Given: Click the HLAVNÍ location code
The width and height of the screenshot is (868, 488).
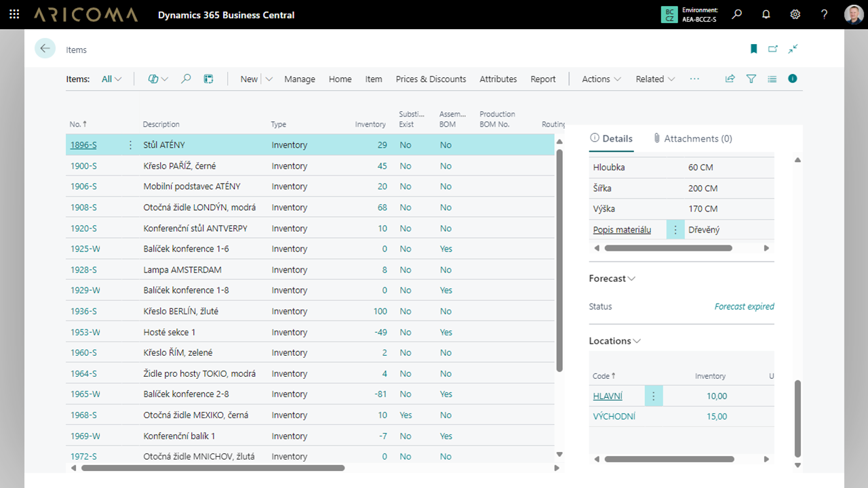Looking at the screenshot, I should pyautogui.click(x=608, y=396).
